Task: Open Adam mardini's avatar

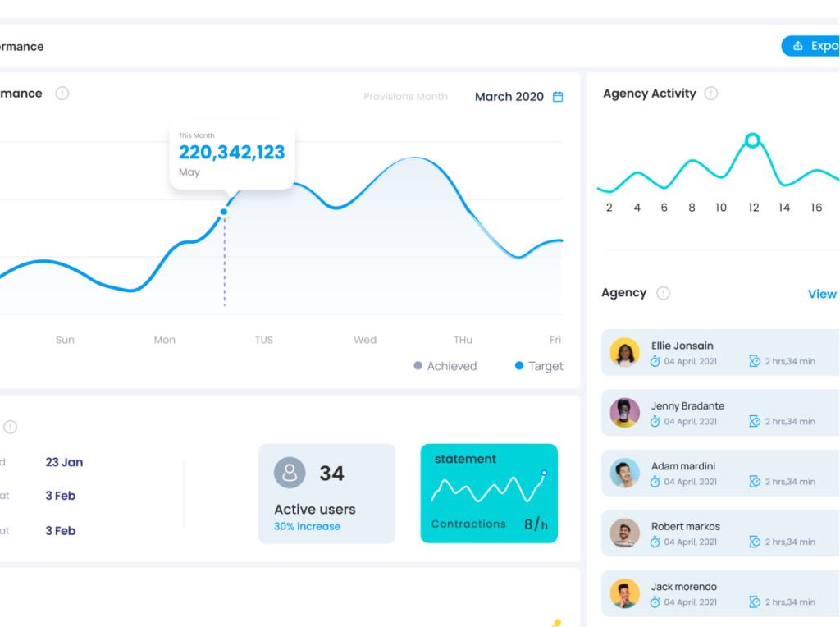Action: tap(625, 473)
